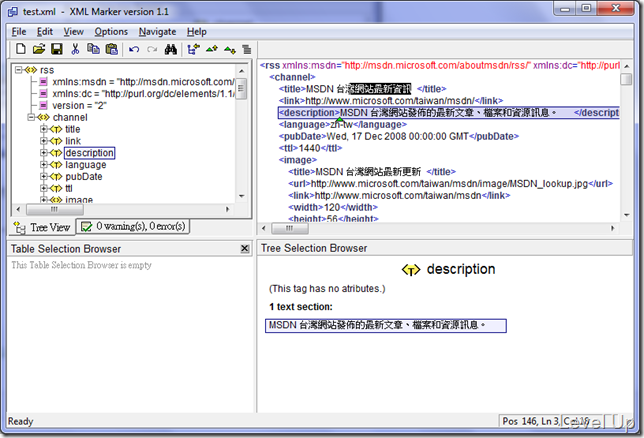Expand the pubDate node in the tree
Screen dimensions: 644x438
(x=44, y=176)
